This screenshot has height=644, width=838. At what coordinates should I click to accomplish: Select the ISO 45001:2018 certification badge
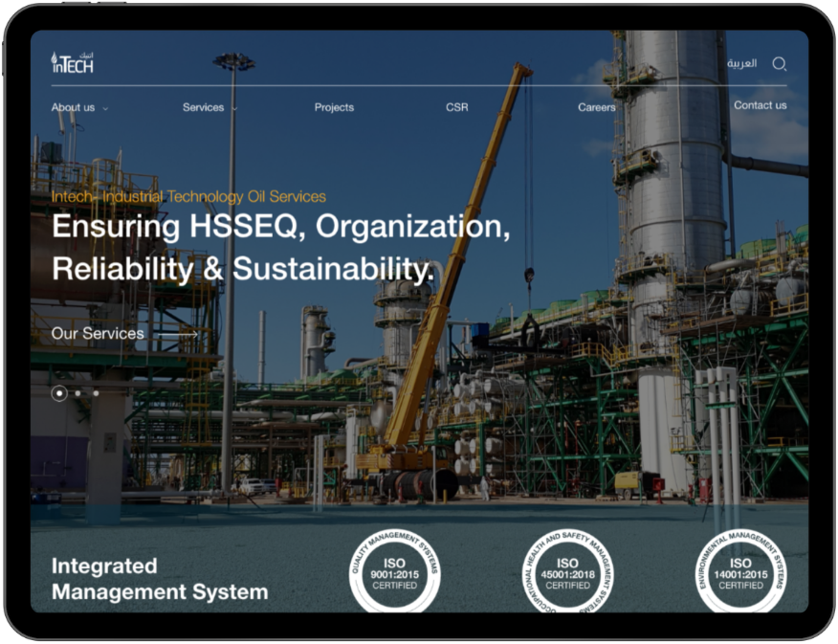(567, 572)
